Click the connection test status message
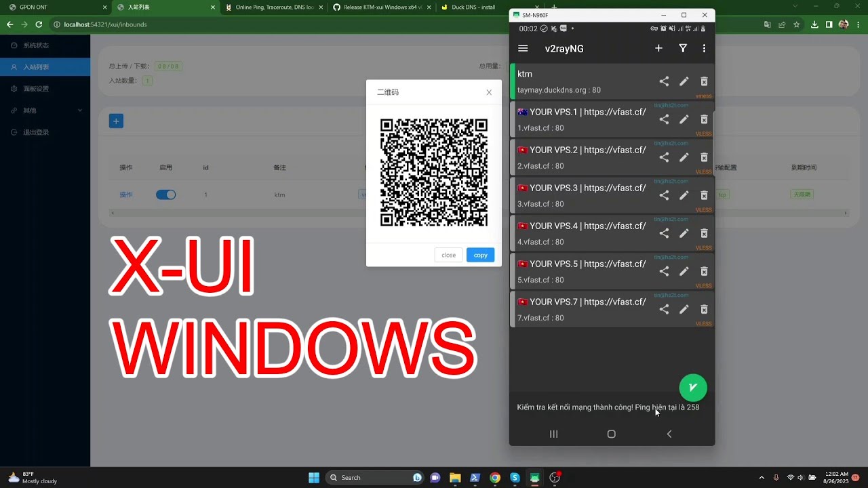 (608, 407)
